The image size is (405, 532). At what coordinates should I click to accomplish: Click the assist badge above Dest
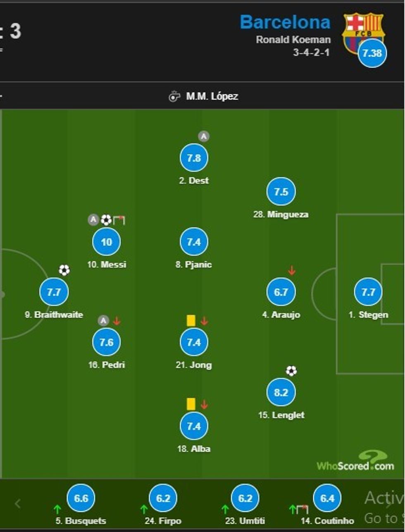click(x=203, y=136)
